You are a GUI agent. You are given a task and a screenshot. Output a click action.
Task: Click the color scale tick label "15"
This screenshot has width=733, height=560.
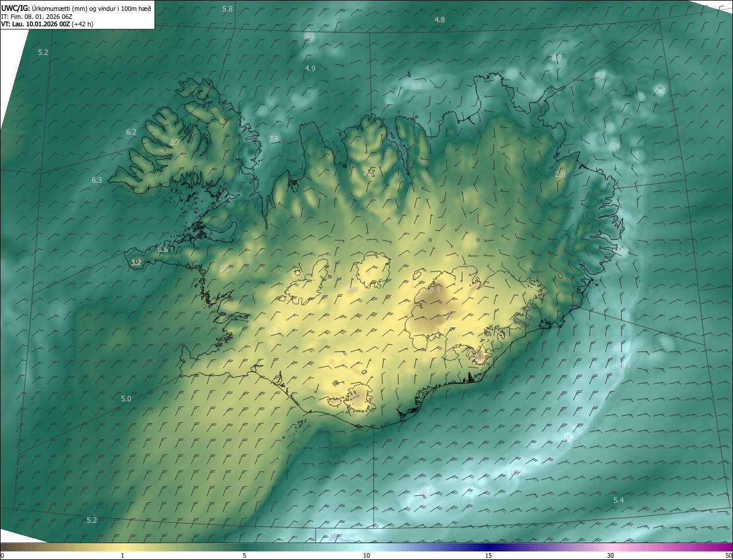click(488, 555)
